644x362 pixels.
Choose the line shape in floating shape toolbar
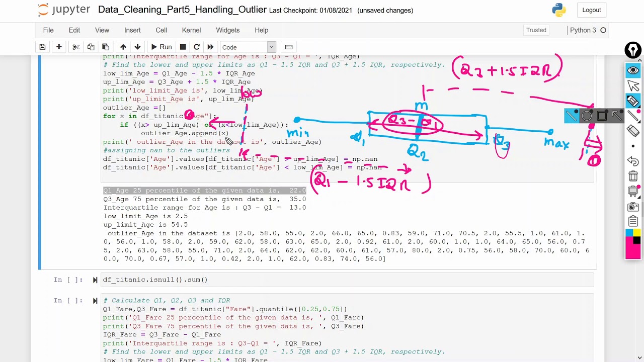pyautogui.click(x=571, y=116)
